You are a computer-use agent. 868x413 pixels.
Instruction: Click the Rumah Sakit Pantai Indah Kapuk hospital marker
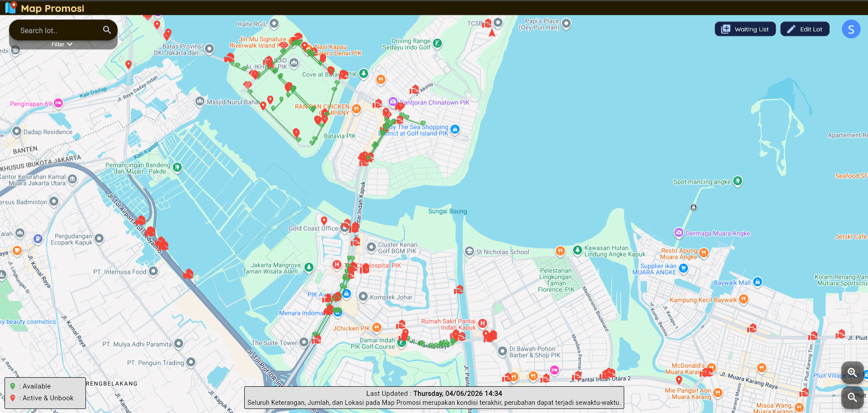(483, 323)
